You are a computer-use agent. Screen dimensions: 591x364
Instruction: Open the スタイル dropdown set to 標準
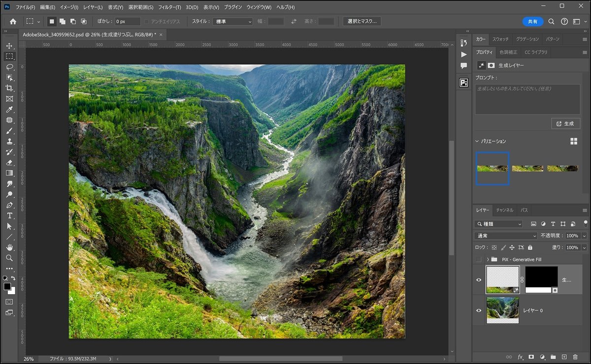click(233, 22)
